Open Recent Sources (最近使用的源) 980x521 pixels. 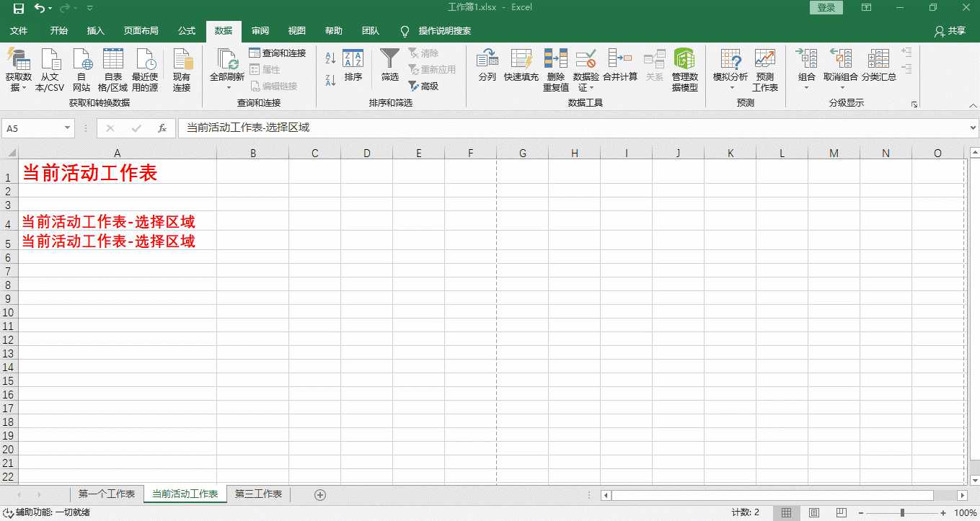tap(145, 71)
